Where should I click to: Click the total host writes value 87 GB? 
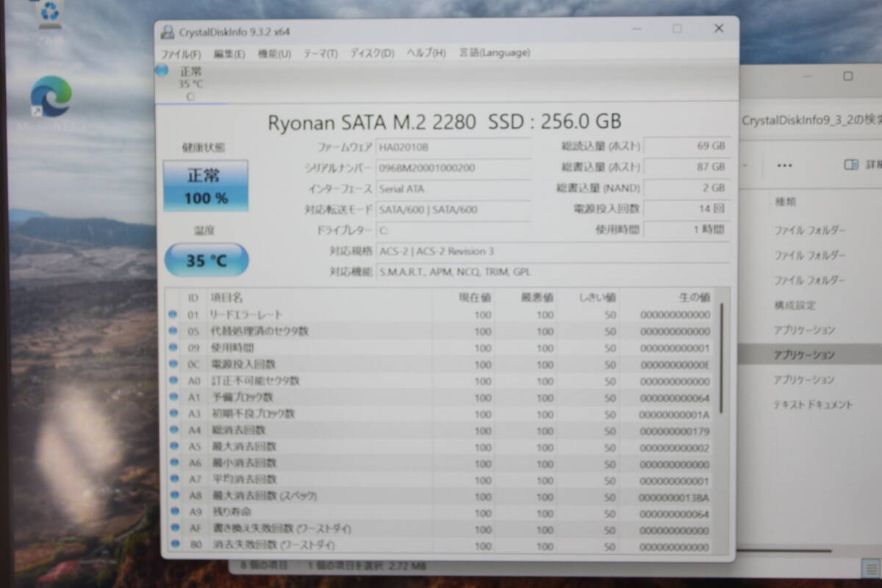click(x=686, y=167)
